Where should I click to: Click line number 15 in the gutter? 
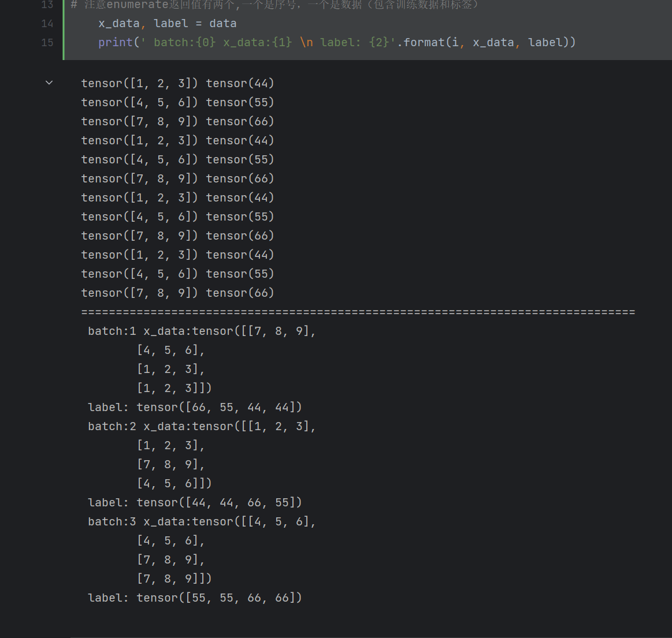(x=47, y=43)
